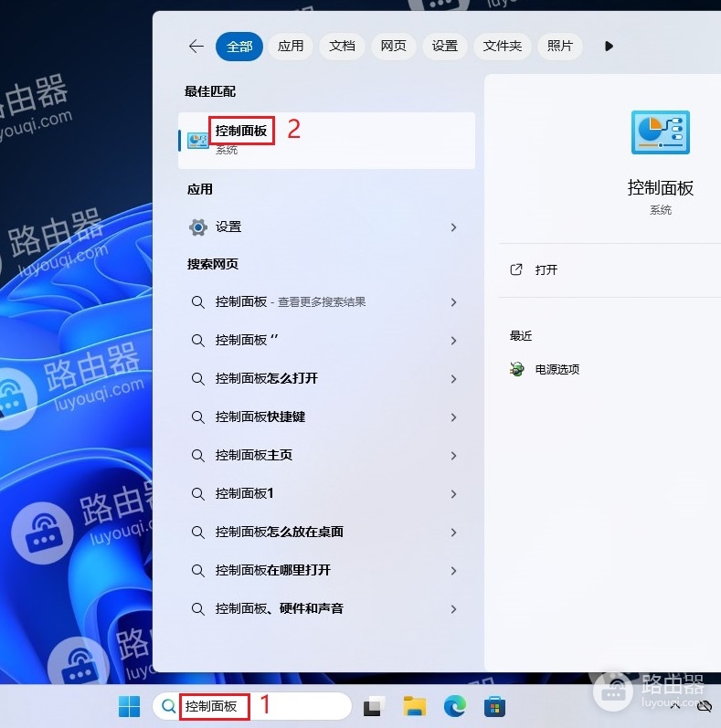721x728 pixels.
Task: Click 打开 to launch Control Panel
Action: click(546, 269)
